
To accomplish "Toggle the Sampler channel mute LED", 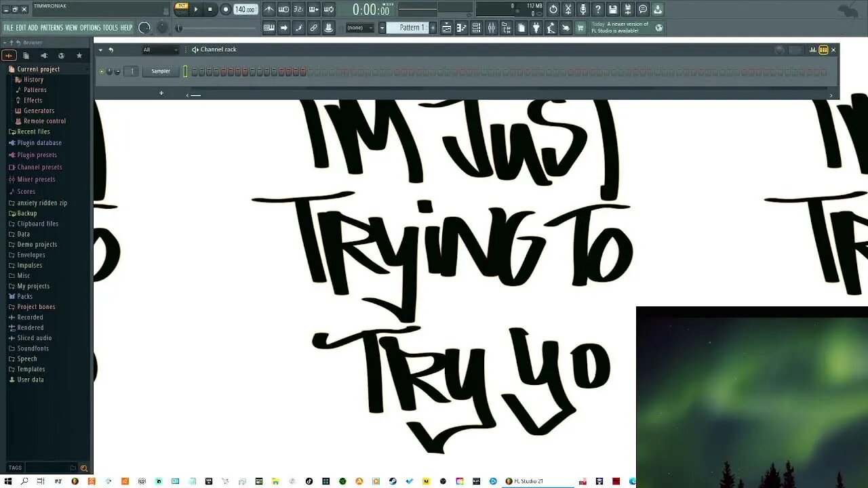I will (102, 71).
